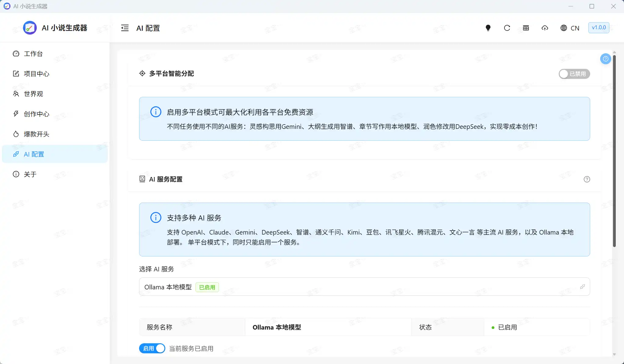
Task: Enable the 多平台智能分配 switch
Action: point(574,74)
